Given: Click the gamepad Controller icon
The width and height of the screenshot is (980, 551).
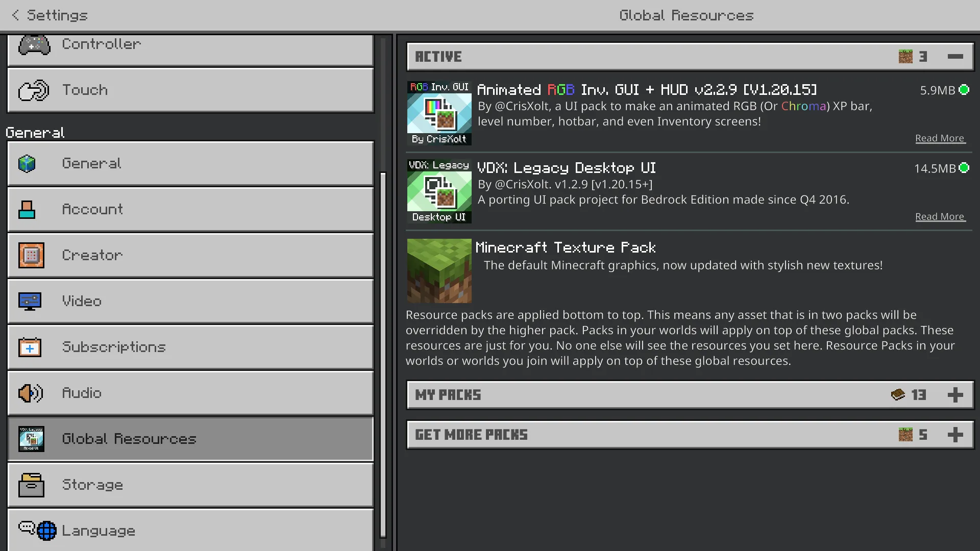Looking at the screenshot, I should tap(34, 45).
